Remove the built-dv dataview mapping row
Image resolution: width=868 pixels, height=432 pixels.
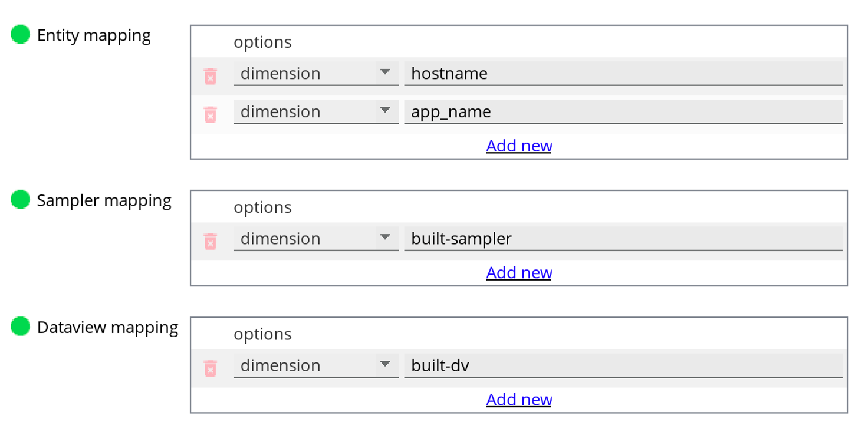210,368
